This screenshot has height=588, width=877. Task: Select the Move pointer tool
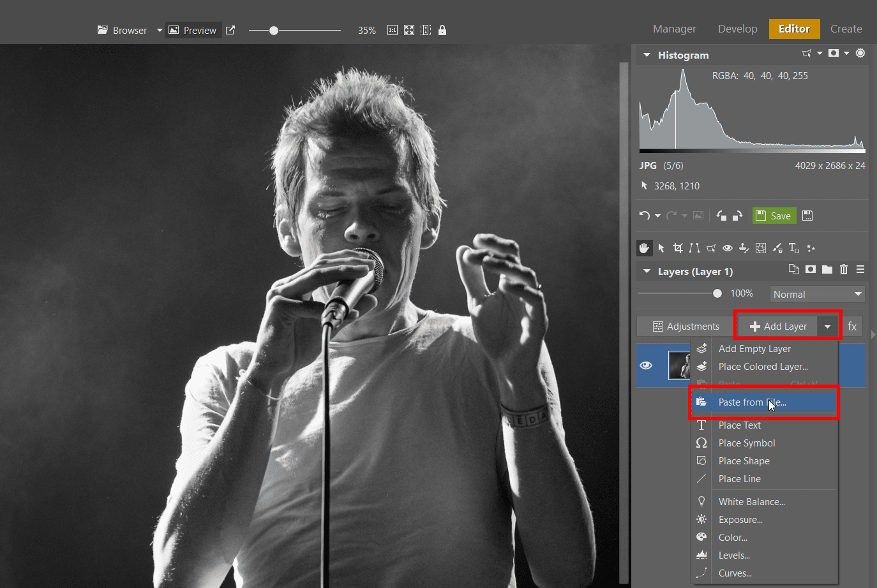click(661, 248)
